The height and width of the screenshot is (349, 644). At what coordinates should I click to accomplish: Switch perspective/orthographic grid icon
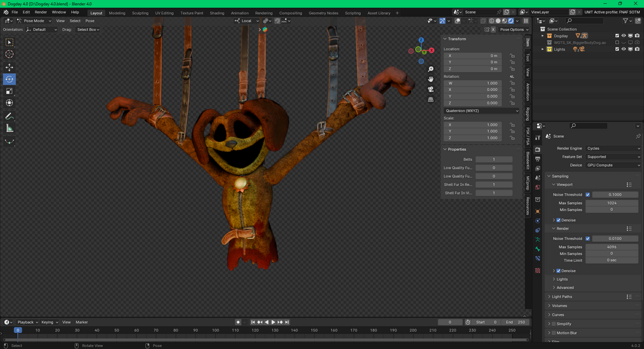(x=431, y=99)
